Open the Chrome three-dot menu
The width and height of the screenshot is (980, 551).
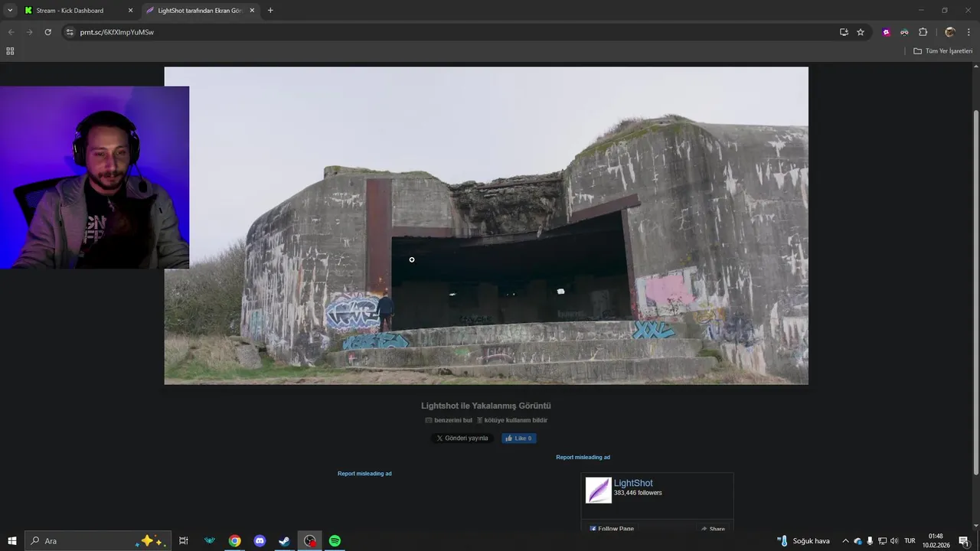[969, 32]
